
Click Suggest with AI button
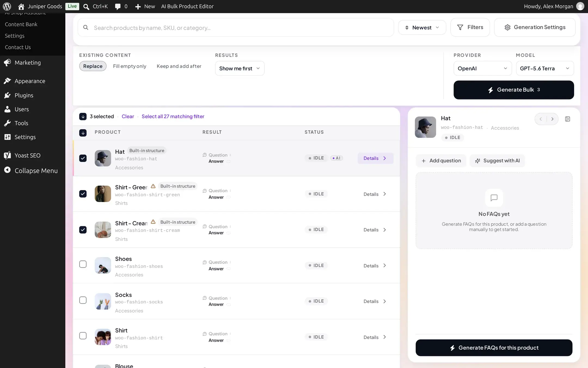(x=497, y=161)
